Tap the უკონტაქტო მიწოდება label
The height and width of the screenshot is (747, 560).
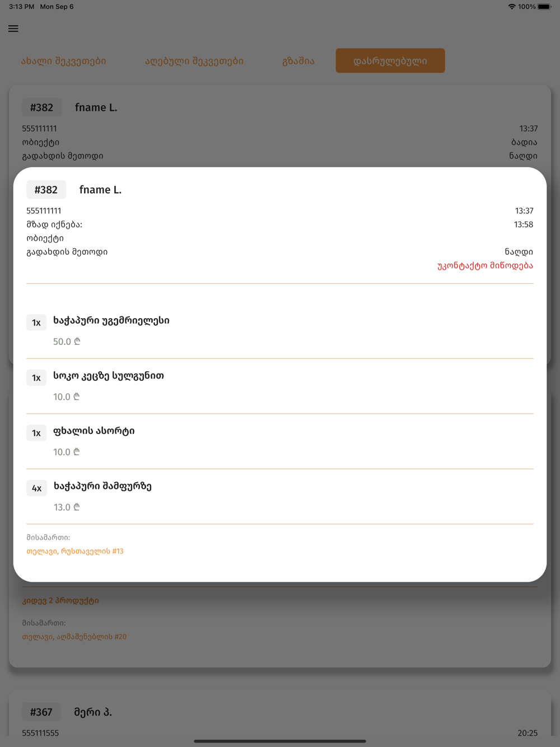click(485, 265)
